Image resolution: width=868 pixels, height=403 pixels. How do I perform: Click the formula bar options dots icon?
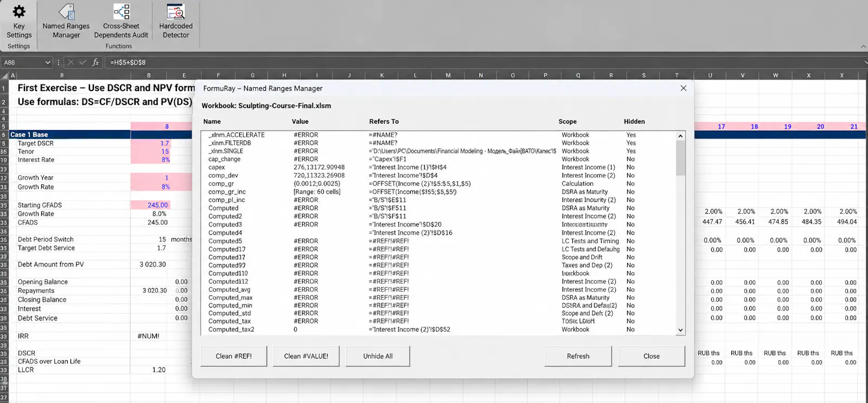click(59, 62)
